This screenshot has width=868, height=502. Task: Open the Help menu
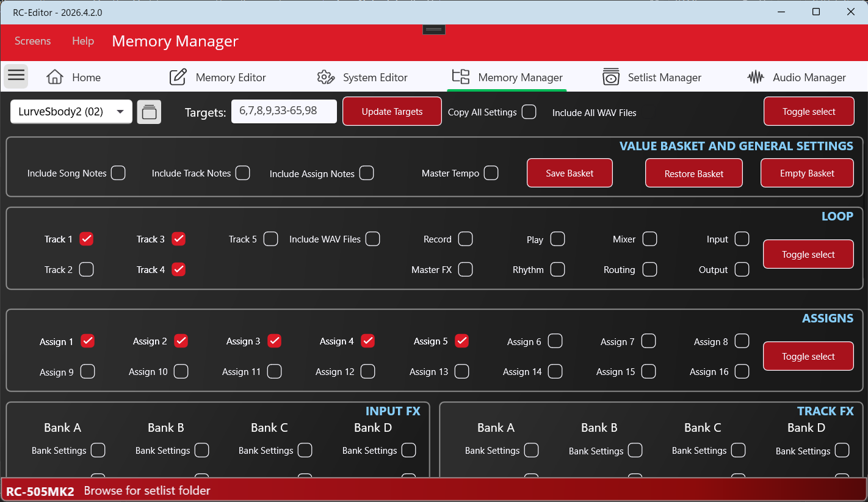83,41
